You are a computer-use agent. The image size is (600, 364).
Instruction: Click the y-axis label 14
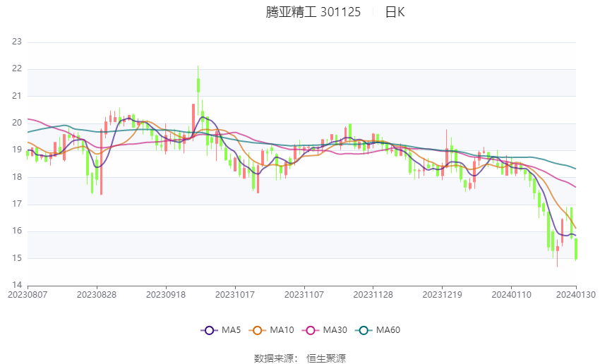point(18,285)
